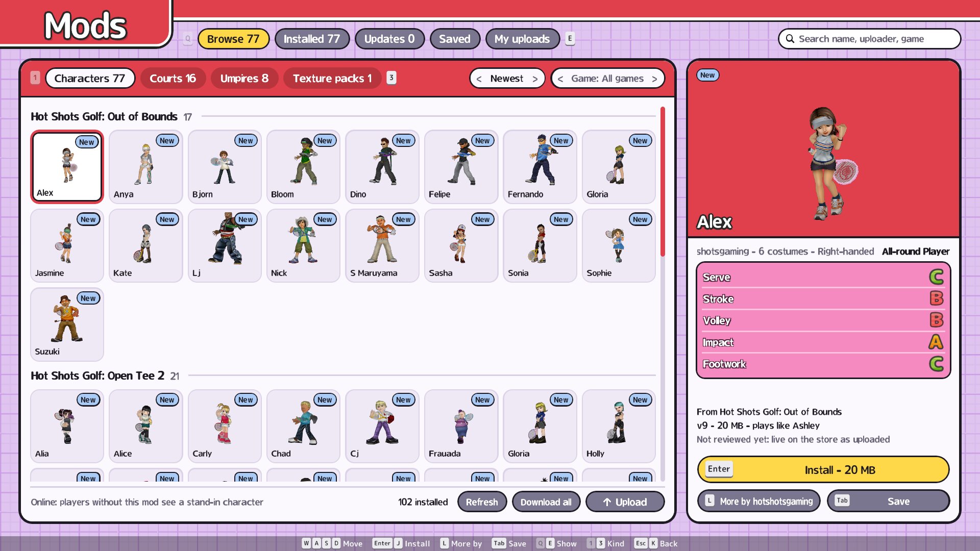Click the search name, uploader, game field
The image size is (980, 551).
[869, 39]
